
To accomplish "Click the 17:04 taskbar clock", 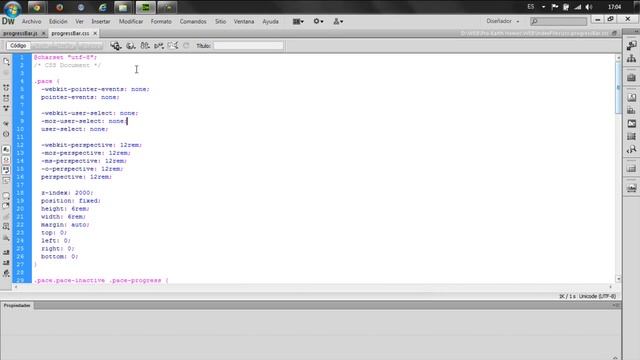I will (614, 7).
